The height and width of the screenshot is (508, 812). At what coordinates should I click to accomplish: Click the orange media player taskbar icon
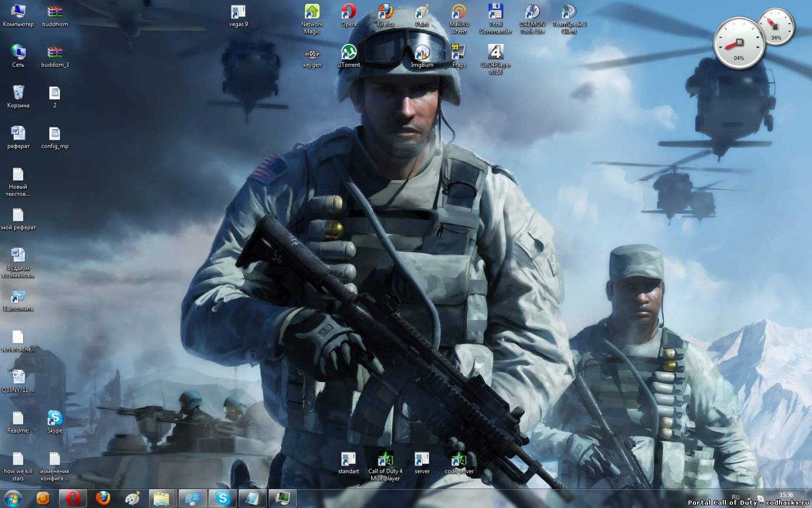[x=43, y=498]
